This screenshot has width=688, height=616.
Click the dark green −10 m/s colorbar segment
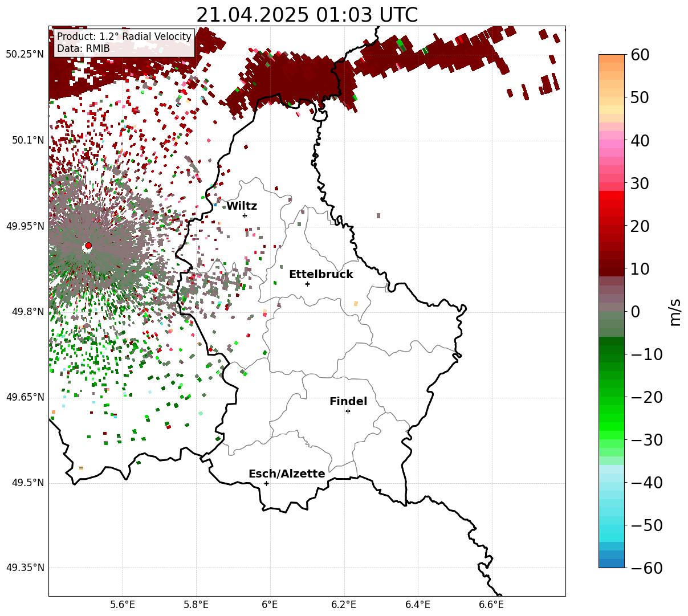[612, 349]
